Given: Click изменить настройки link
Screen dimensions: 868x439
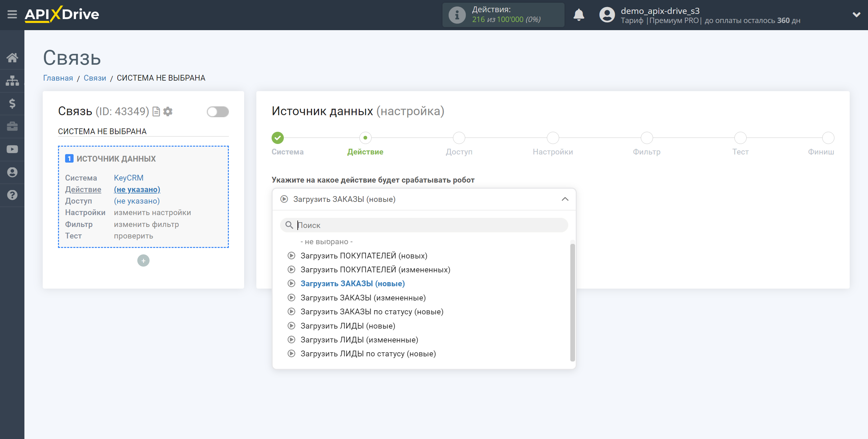Looking at the screenshot, I should coord(152,212).
